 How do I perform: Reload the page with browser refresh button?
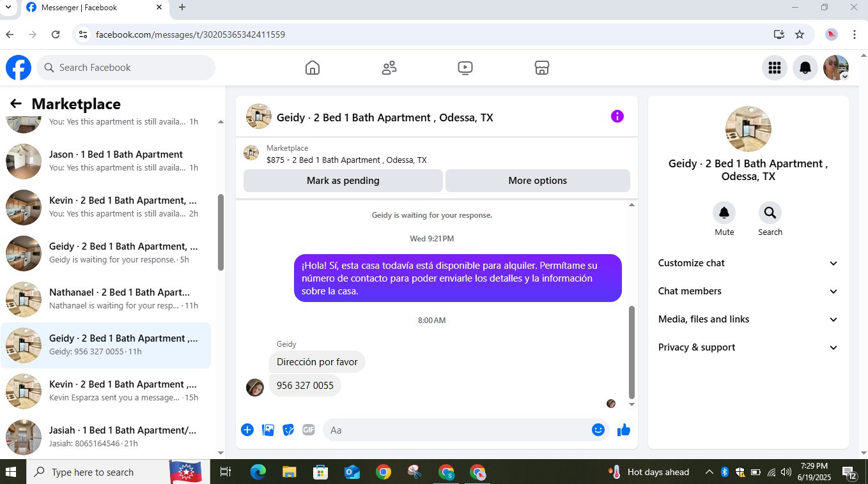[x=56, y=34]
